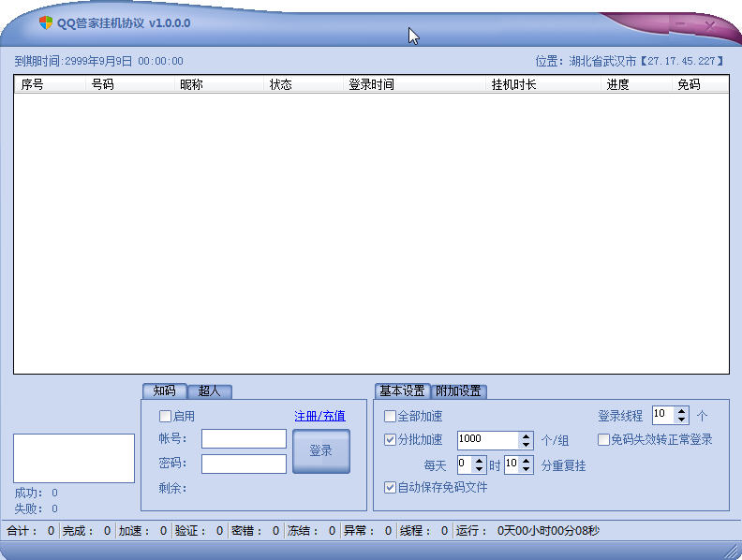This screenshot has height=560, width=742.
Task: Click the 完成 status bar entry
Action: click(x=87, y=531)
